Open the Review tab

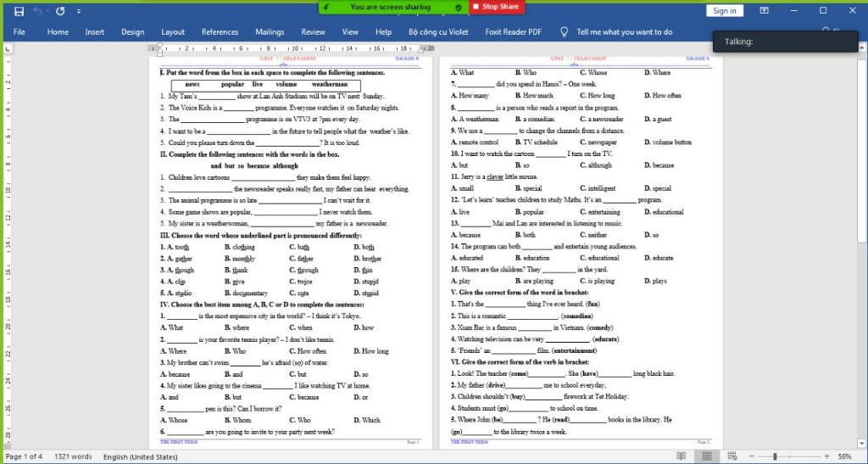click(x=313, y=32)
